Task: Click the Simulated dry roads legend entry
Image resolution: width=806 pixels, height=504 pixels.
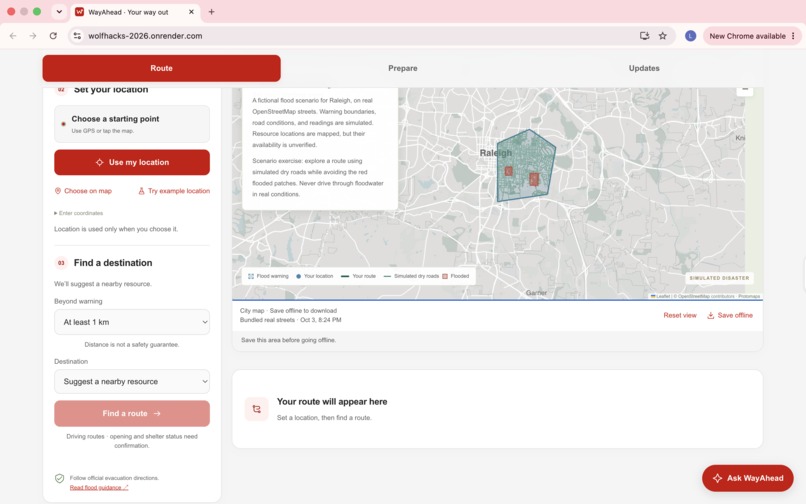Action: tap(411, 276)
